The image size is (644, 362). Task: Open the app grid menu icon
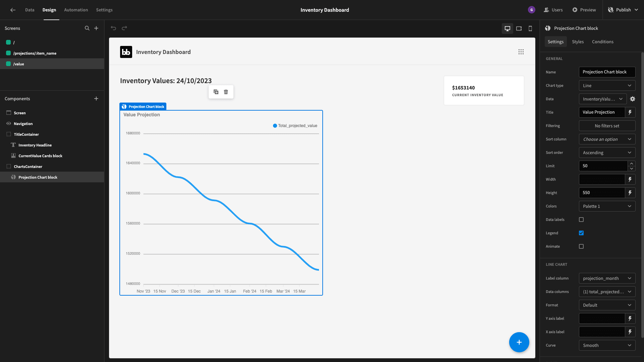click(x=521, y=52)
